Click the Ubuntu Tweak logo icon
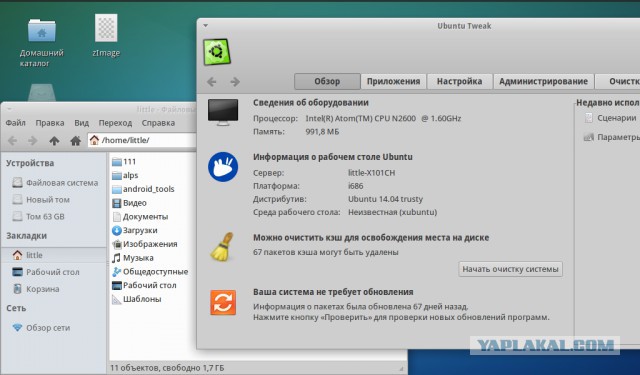Screen dimensions: 640x375 point(217,52)
